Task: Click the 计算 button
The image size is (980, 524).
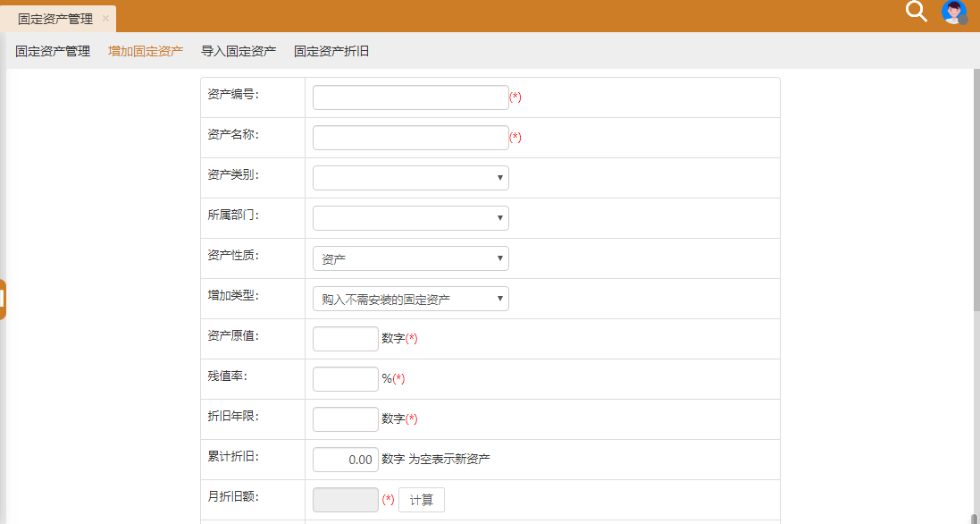Action: coord(421,500)
